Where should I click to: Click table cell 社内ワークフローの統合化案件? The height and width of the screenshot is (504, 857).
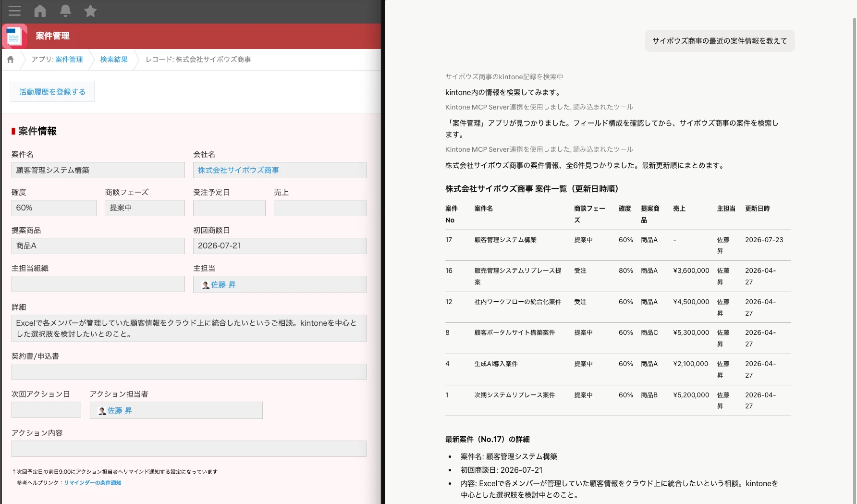tap(518, 302)
